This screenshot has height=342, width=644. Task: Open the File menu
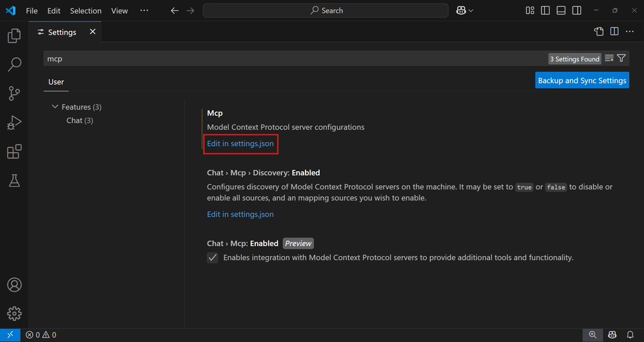click(32, 11)
